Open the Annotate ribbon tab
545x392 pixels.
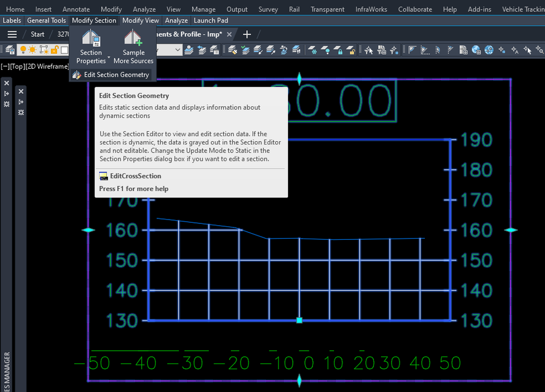pos(76,9)
